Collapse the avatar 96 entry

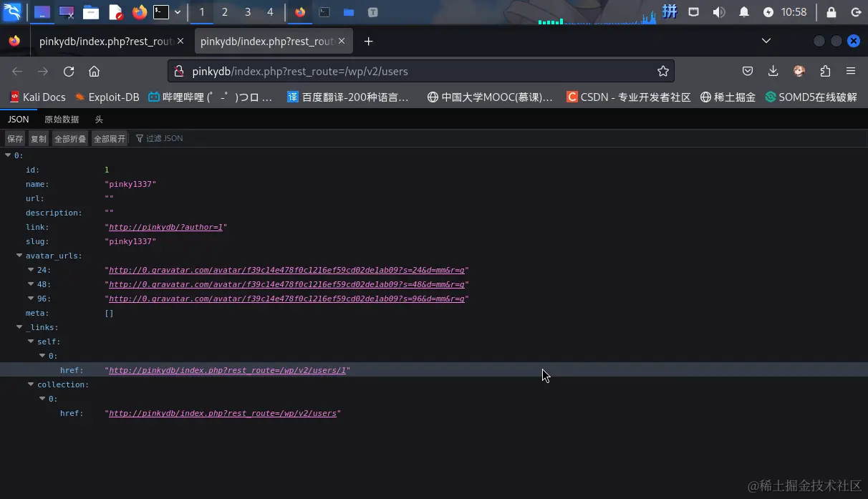[31, 299]
